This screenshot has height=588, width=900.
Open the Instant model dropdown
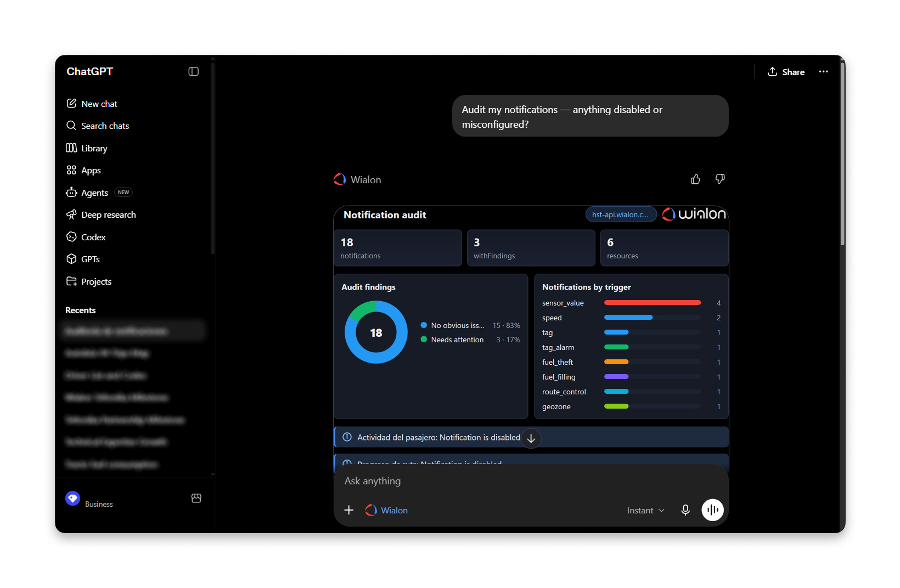(645, 510)
